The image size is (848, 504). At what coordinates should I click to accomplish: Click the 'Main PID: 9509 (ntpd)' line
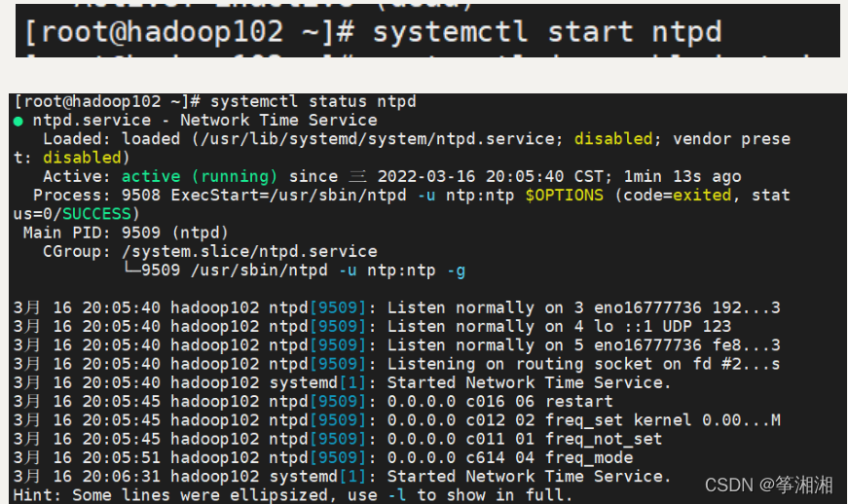(126, 233)
